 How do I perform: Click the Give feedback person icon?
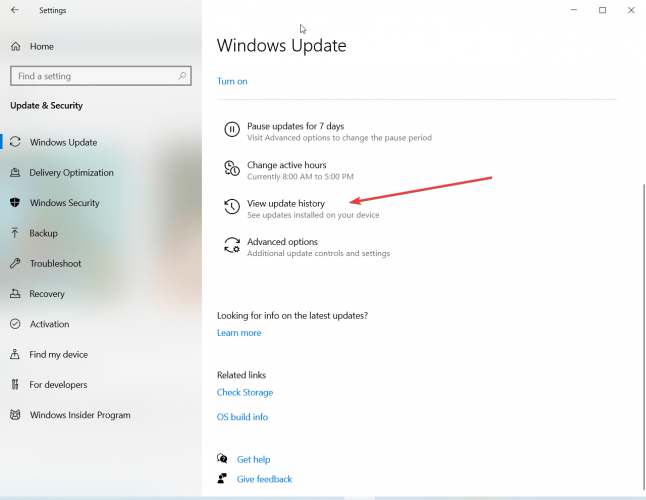click(x=222, y=479)
